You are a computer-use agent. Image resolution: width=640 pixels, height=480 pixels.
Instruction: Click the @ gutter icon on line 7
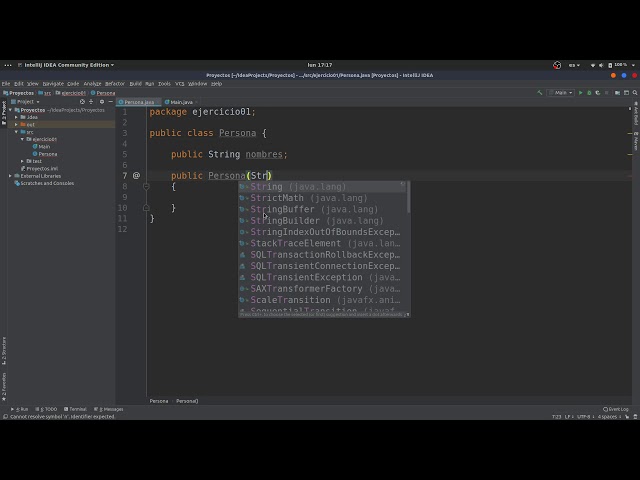pyautogui.click(x=136, y=176)
